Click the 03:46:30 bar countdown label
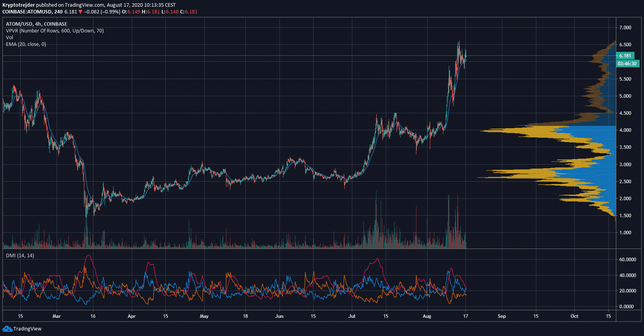This screenshot has width=644, height=336. 627,64
